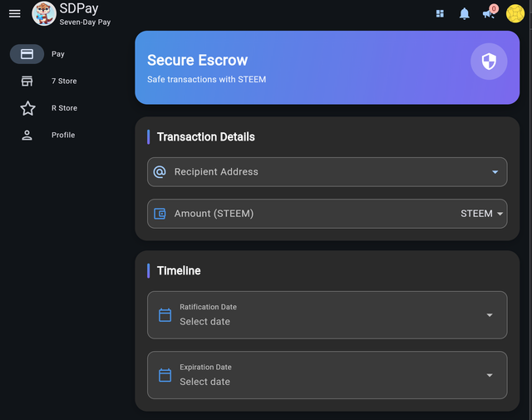Screen dimensions: 532x420
Task: Open the apps grid icon
Action: [440, 13]
